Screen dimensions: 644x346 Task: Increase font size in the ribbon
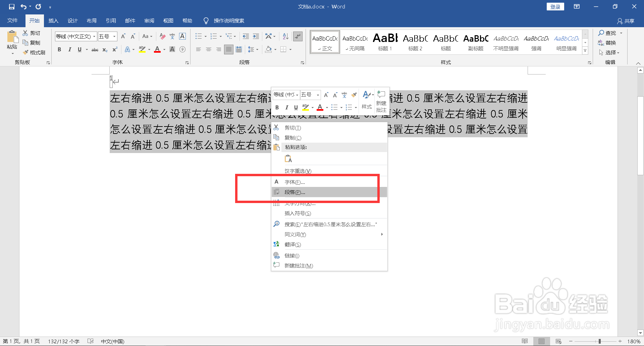[x=123, y=36]
